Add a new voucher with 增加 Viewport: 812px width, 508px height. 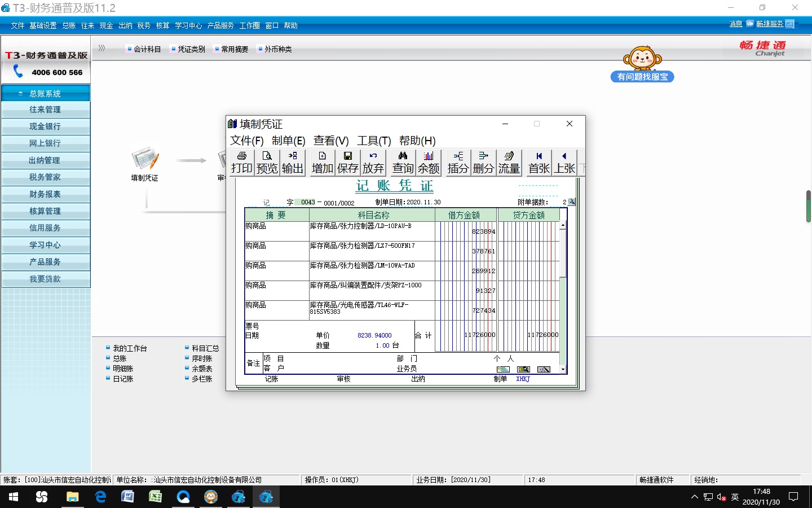(x=322, y=163)
